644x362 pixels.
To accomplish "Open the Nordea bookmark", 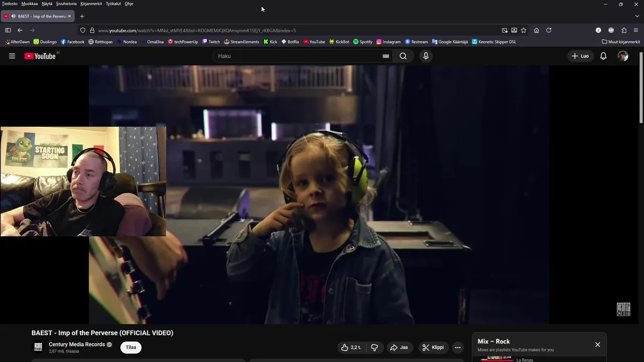I will (x=127, y=42).
